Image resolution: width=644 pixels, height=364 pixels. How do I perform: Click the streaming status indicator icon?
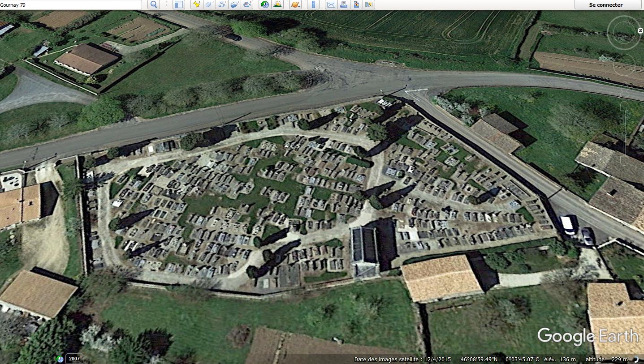point(636,359)
